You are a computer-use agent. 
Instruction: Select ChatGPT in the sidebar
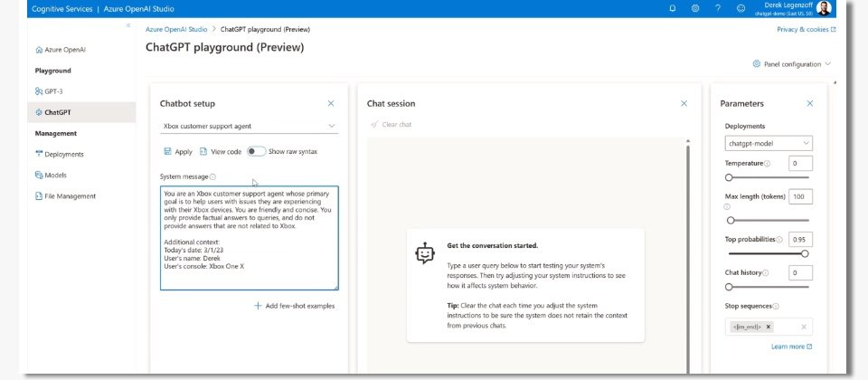(x=81, y=112)
